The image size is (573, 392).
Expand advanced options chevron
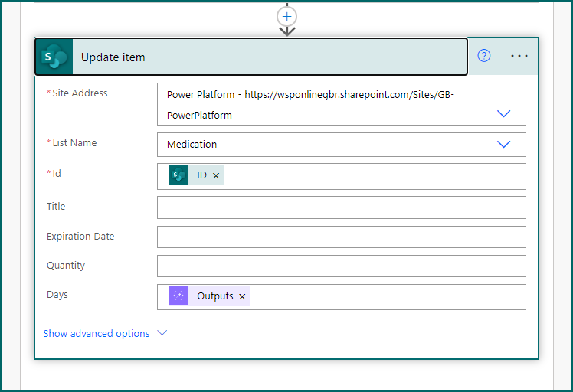pos(162,333)
